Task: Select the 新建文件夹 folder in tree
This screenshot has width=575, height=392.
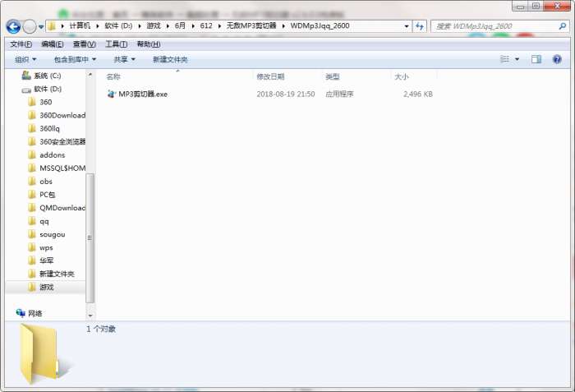Action: [51, 274]
